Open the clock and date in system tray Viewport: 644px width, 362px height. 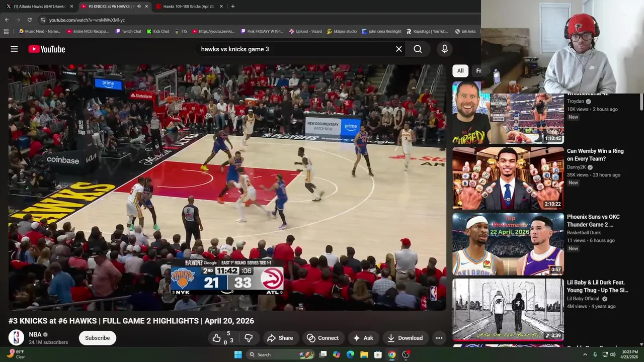tap(629, 354)
